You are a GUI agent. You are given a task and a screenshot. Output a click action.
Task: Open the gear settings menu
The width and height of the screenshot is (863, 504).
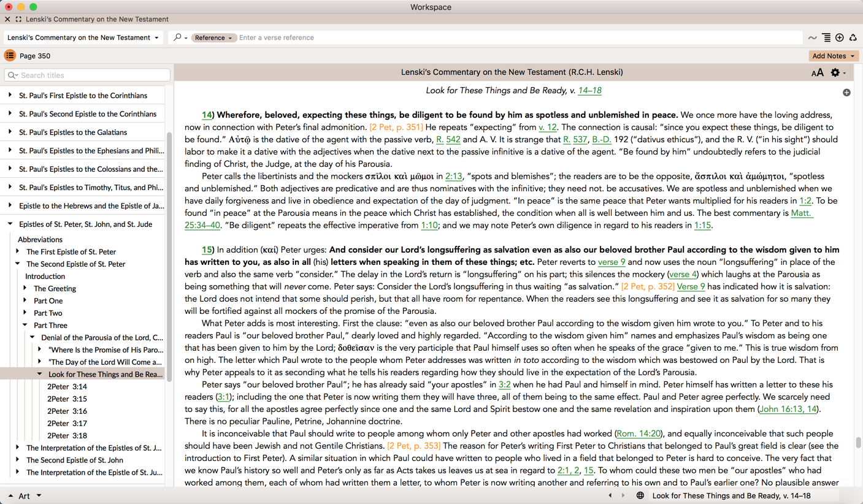[837, 72]
